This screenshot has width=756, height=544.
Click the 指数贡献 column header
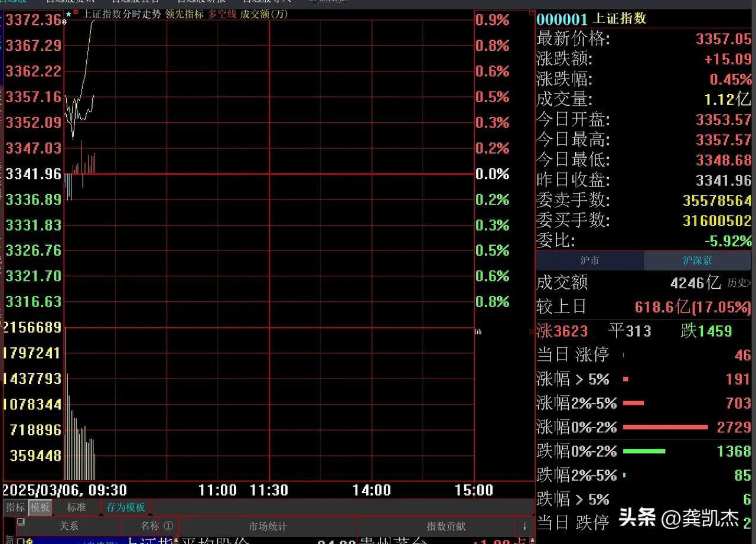[x=446, y=526]
